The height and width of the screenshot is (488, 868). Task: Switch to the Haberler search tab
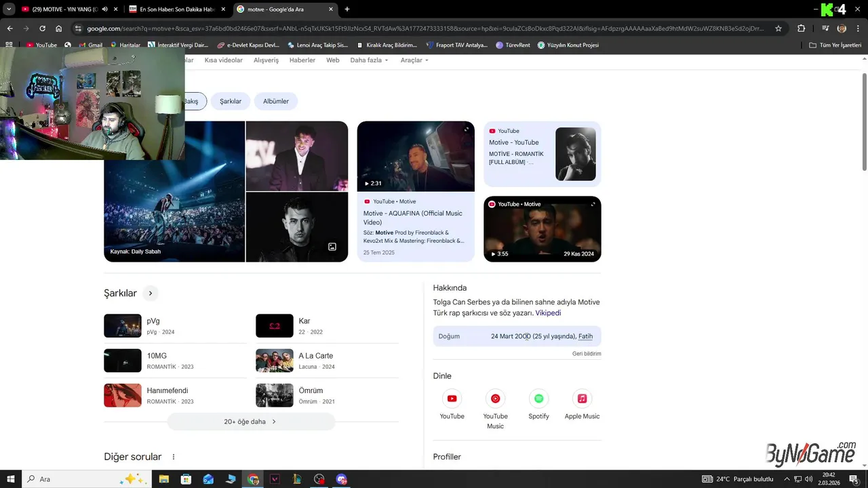302,60
